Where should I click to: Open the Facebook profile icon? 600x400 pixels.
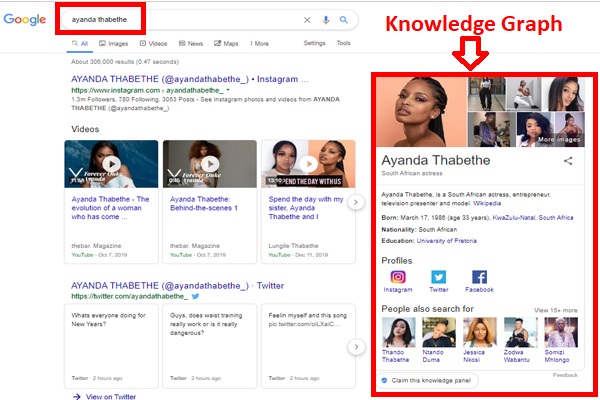tap(479, 277)
